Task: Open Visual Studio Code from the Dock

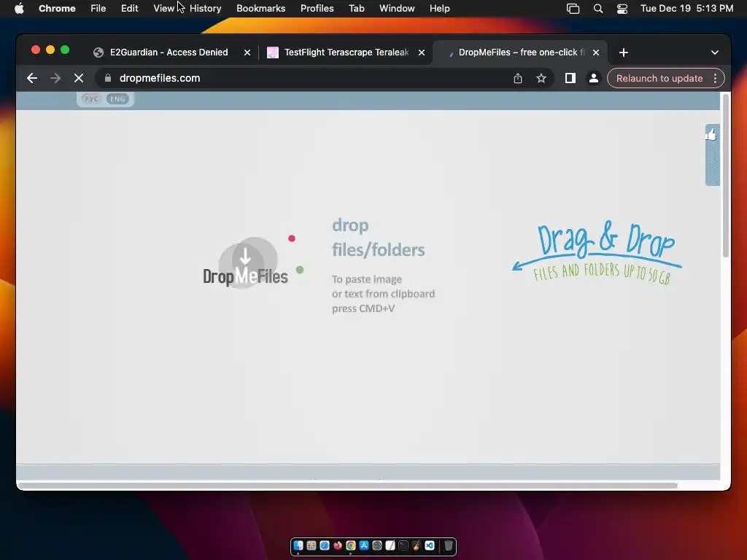Action: coord(429,545)
